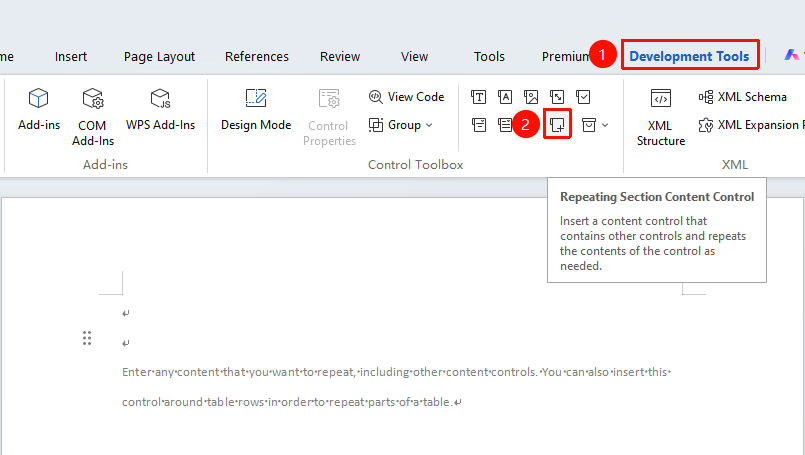Toggle Design Mode on
The width and height of the screenshot is (805, 455).
tap(256, 109)
